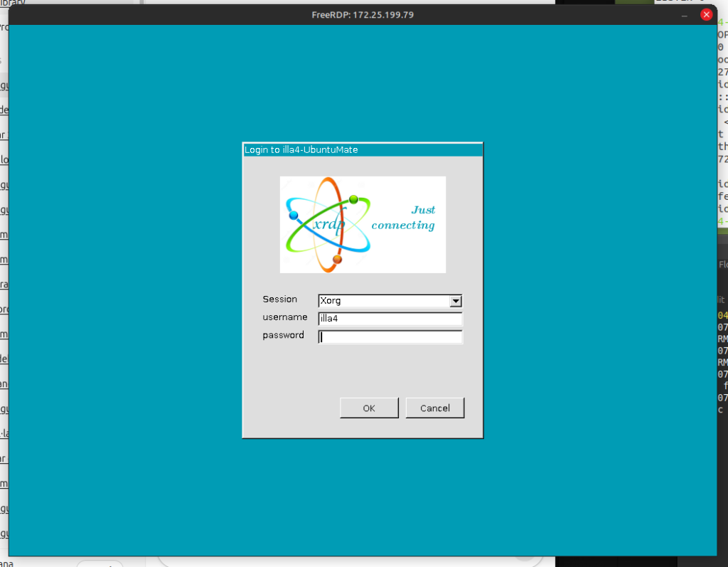Click the "Just connecting" slogan text
This screenshot has width=728, height=567.
tap(405, 218)
